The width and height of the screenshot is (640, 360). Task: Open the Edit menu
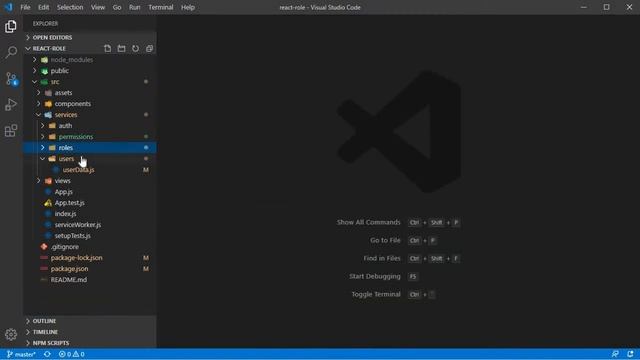(43, 7)
